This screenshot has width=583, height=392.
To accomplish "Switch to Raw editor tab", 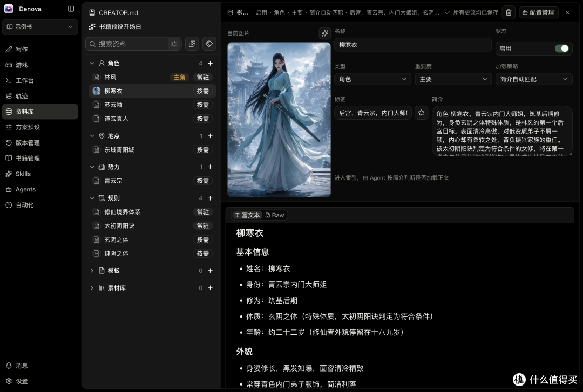I will pos(275,215).
